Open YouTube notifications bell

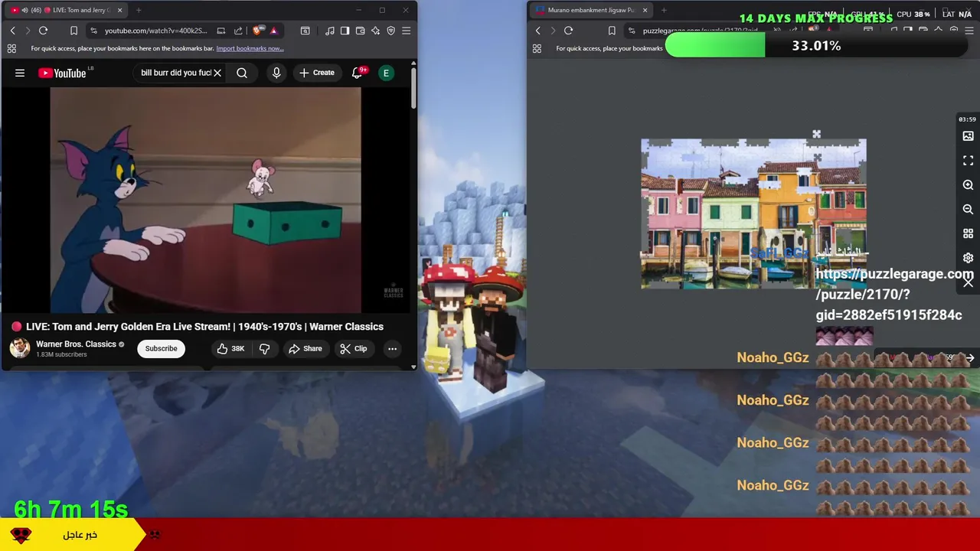pyautogui.click(x=357, y=73)
